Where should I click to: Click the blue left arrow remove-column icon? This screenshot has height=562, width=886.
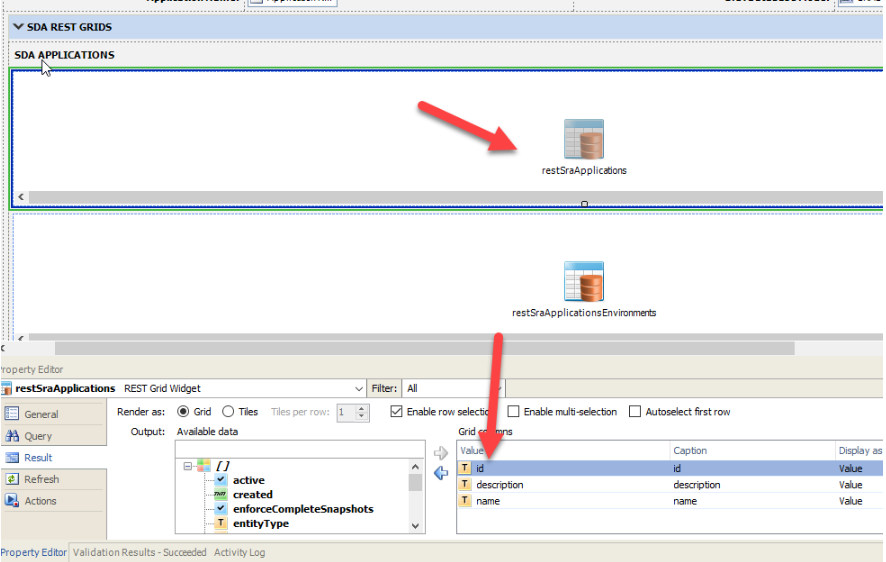click(x=441, y=473)
